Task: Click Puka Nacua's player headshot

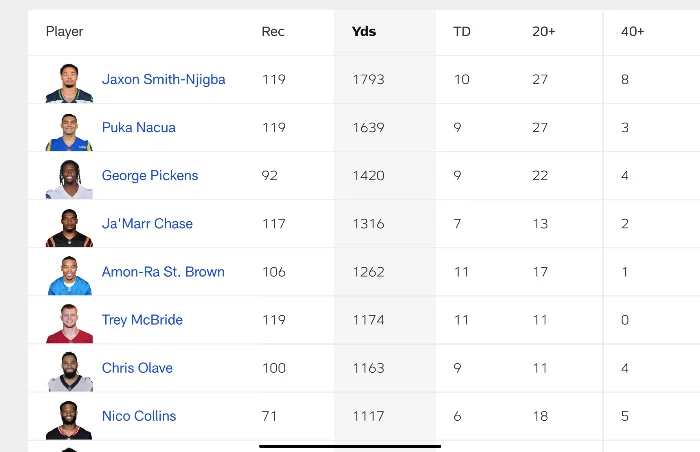Action: click(69, 129)
